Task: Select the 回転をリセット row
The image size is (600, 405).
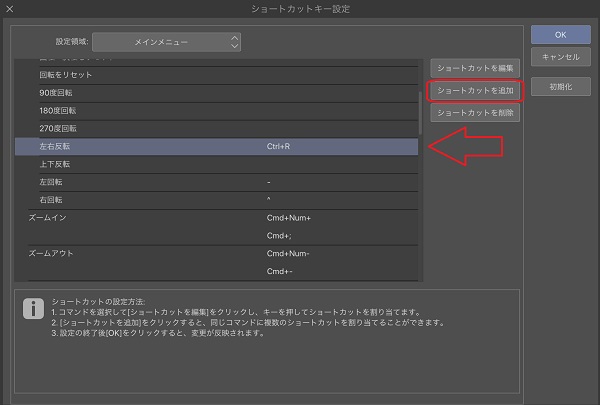Action: coord(216,75)
